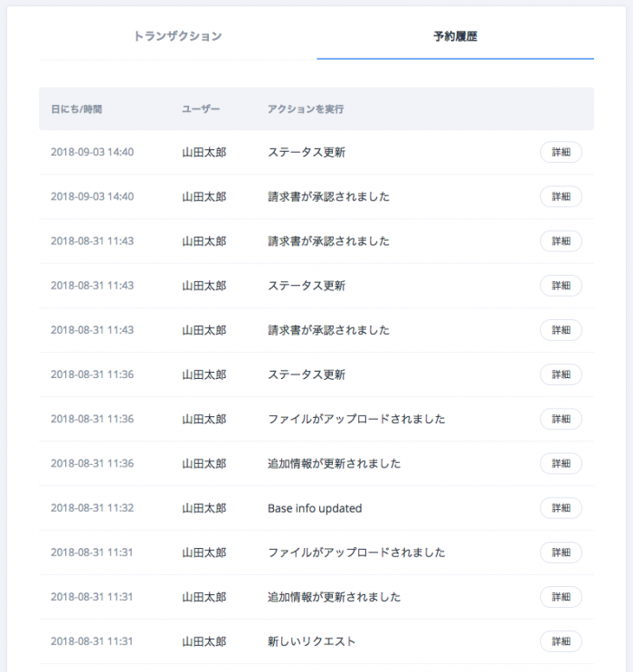
Task: Select the Base info updated action text
Action: pos(315,508)
